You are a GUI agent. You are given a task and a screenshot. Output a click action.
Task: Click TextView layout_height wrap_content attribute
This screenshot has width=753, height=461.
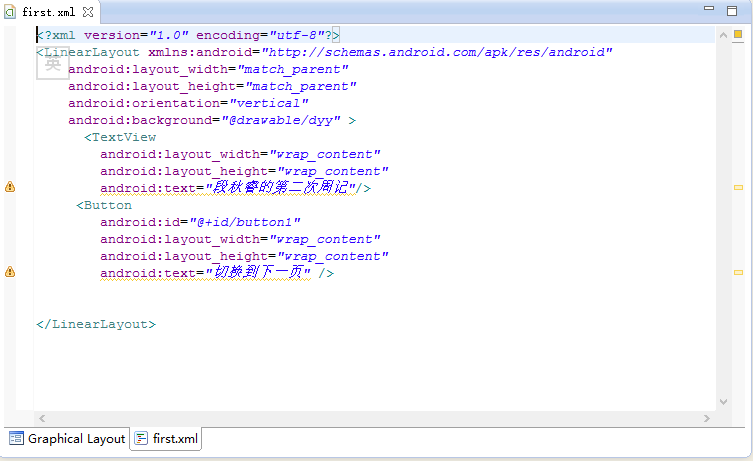[244, 171]
